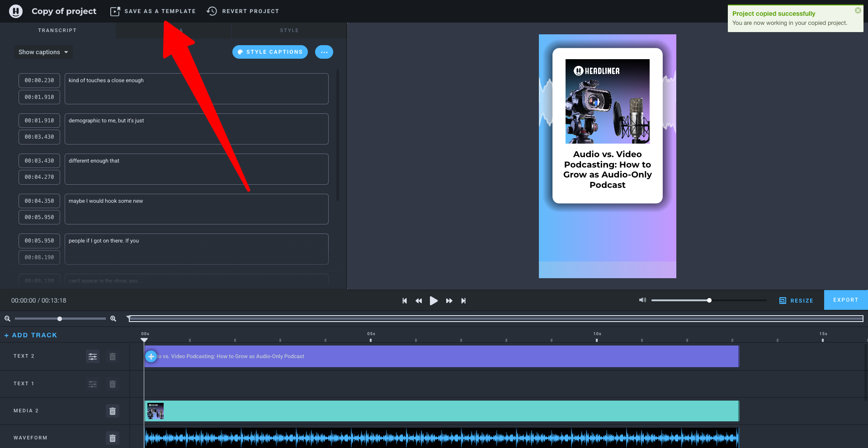Zoom in on the timeline magnifier
868x448 pixels.
pos(113,319)
